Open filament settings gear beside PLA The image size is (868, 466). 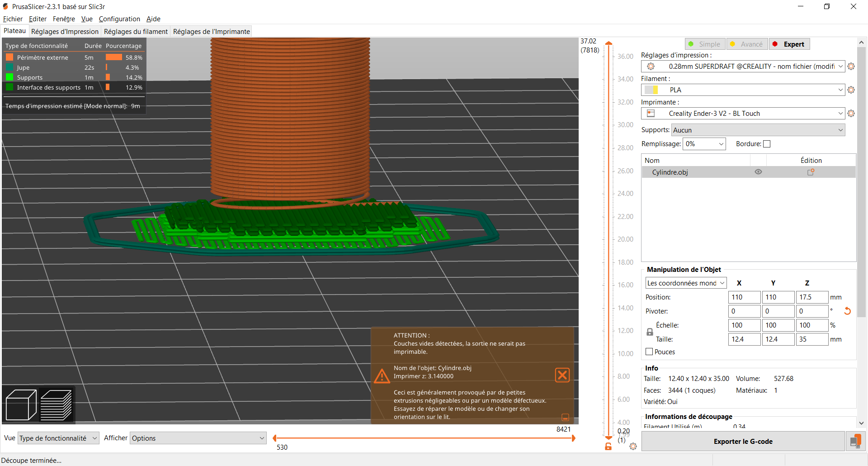pos(851,90)
